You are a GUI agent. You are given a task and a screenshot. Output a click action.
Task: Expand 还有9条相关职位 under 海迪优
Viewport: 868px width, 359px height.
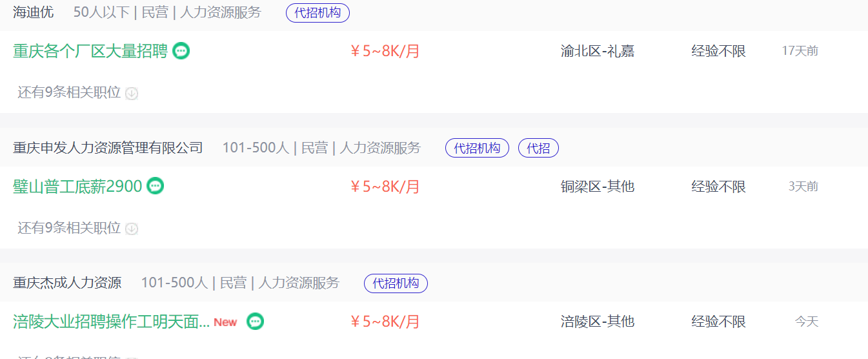[69, 93]
